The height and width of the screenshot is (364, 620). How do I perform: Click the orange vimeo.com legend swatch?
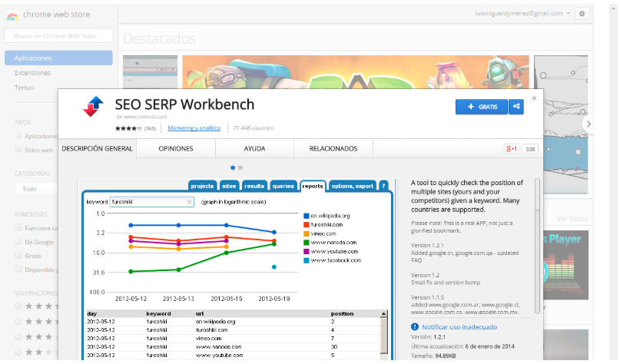tap(306, 233)
